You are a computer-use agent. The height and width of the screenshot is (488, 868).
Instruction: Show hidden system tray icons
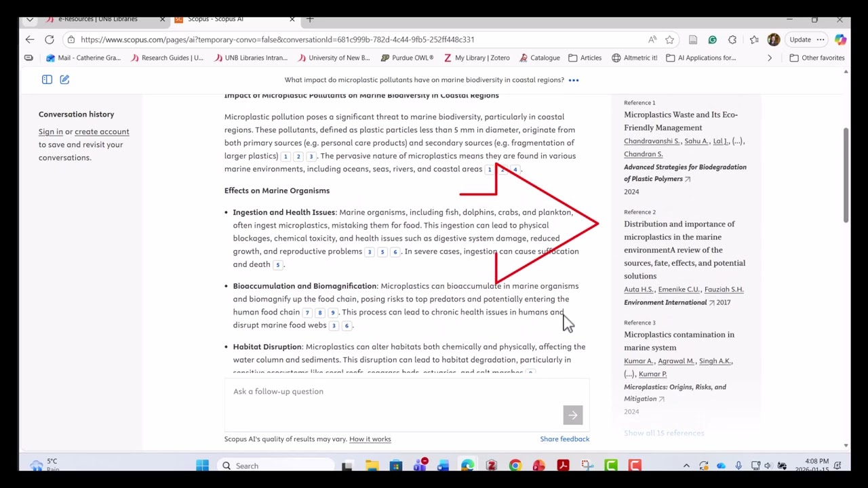click(x=686, y=466)
